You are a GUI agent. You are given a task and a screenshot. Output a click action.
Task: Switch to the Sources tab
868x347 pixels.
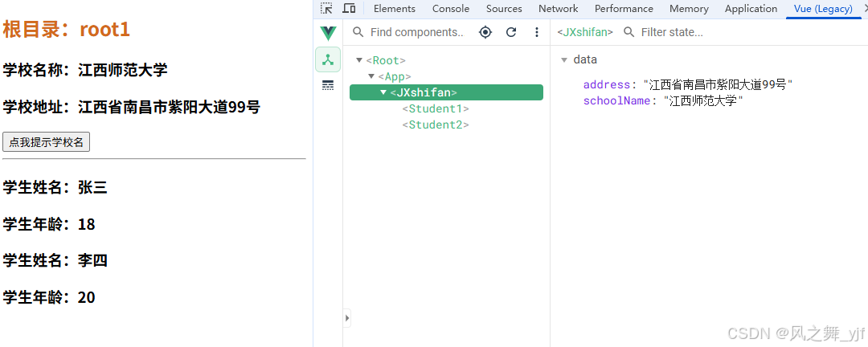pyautogui.click(x=504, y=8)
